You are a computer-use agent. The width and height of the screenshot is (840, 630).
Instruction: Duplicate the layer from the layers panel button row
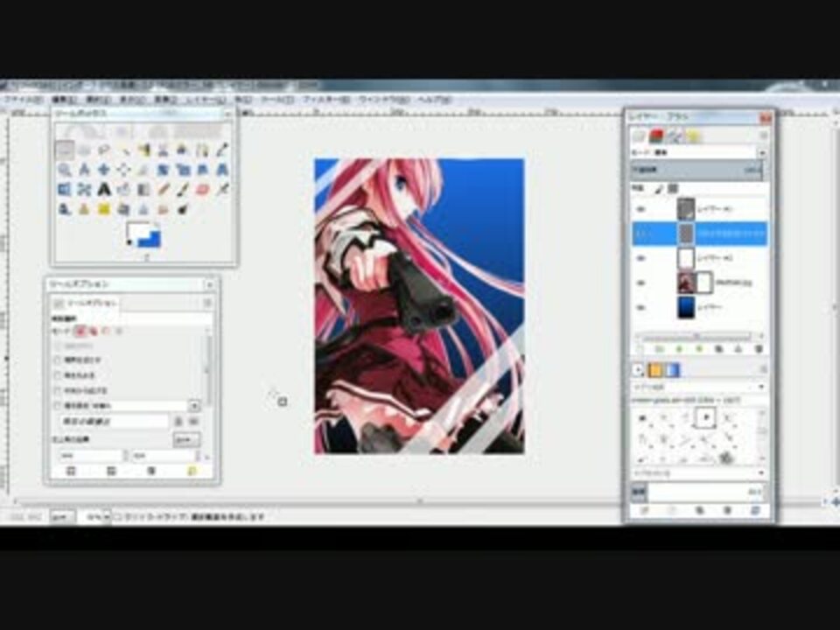[719, 349]
